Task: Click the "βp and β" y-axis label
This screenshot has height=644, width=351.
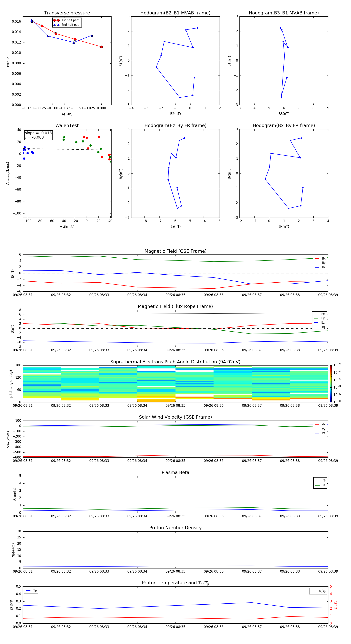Action: click(14, 494)
